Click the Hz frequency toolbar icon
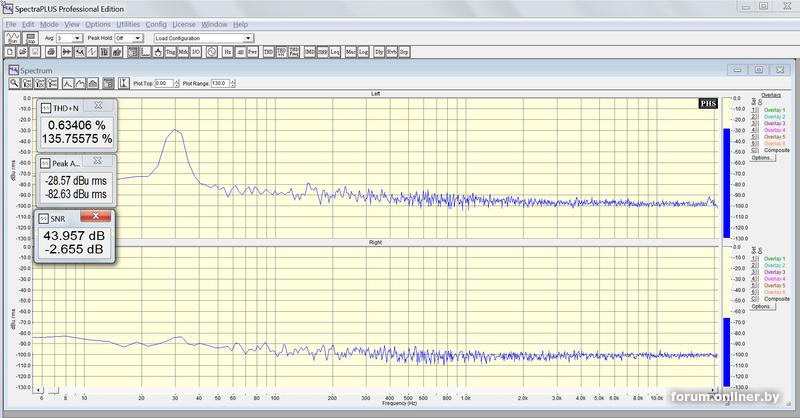 click(228, 52)
